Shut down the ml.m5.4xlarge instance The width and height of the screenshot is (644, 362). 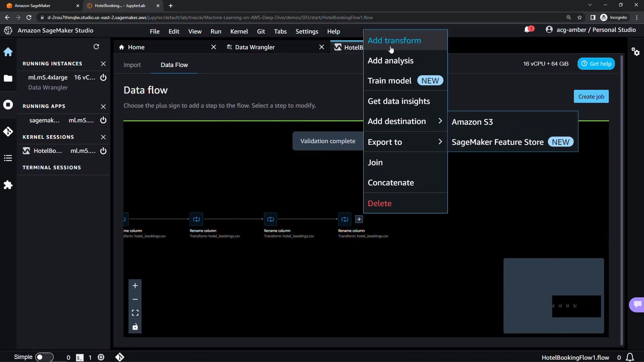(103, 77)
